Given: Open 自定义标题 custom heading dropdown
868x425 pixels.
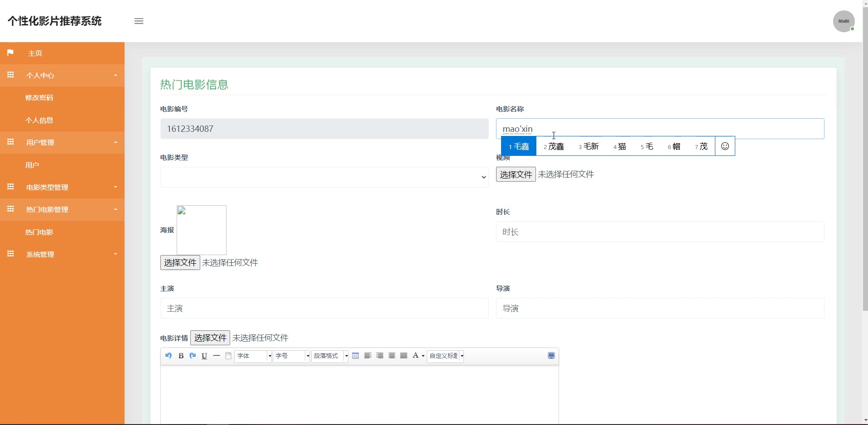Looking at the screenshot, I should tap(446, 356).
